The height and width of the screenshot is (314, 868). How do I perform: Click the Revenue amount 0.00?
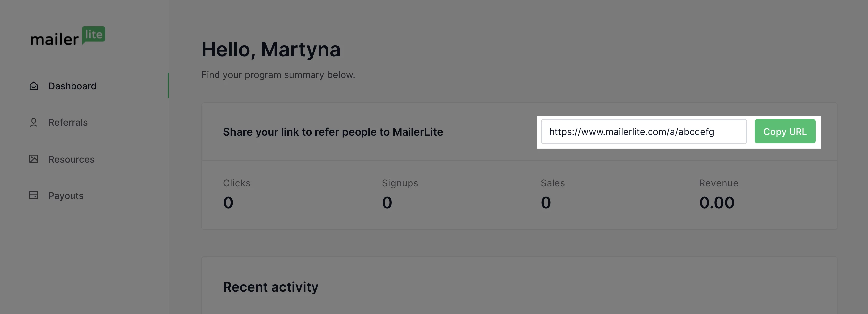coord(716,203)
